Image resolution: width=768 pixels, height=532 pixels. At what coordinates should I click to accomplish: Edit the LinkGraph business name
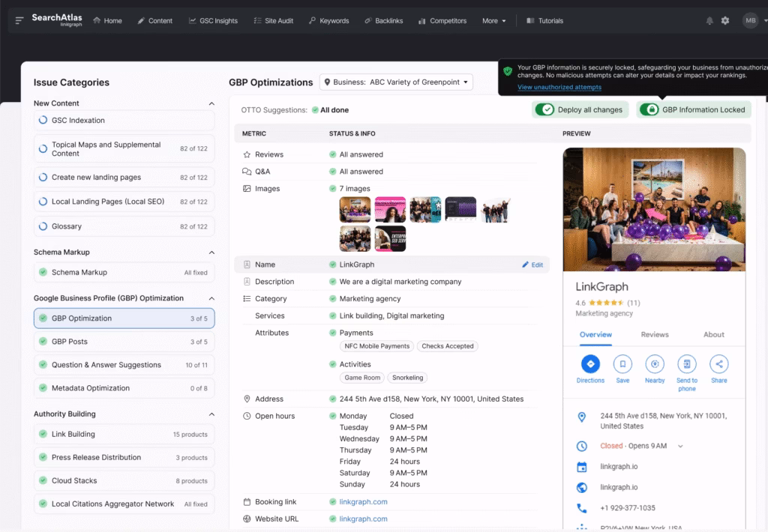(x=532, y=264)
